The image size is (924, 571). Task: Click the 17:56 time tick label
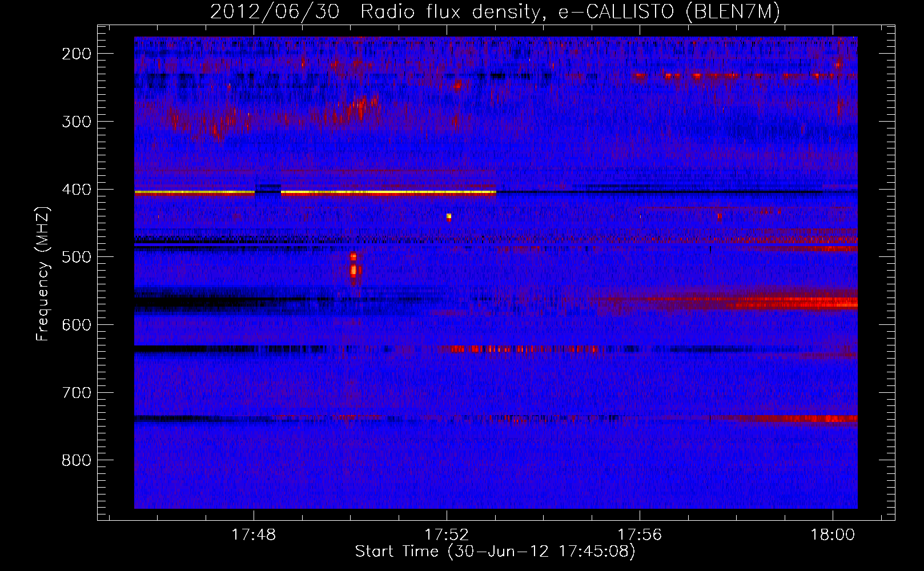coord(640,535)
